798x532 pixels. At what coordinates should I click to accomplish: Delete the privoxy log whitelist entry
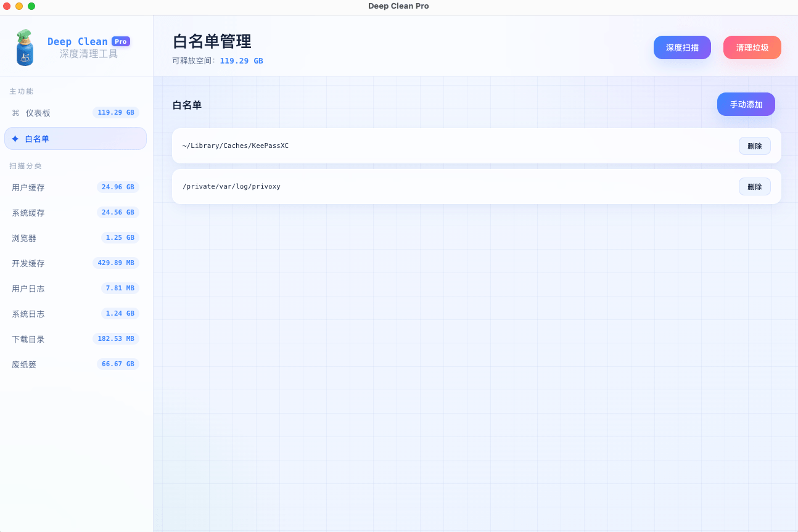pos(755,186)
